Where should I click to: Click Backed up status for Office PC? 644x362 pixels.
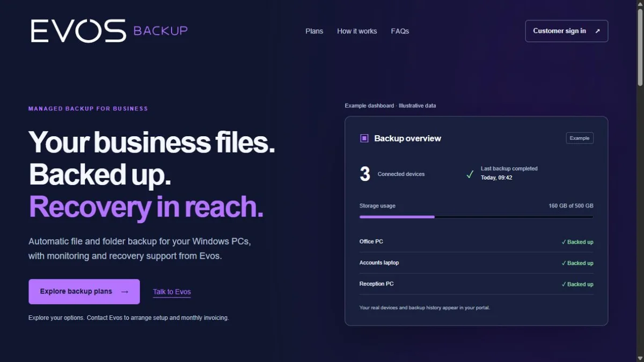pyautogui.click(x=577, y=242)
